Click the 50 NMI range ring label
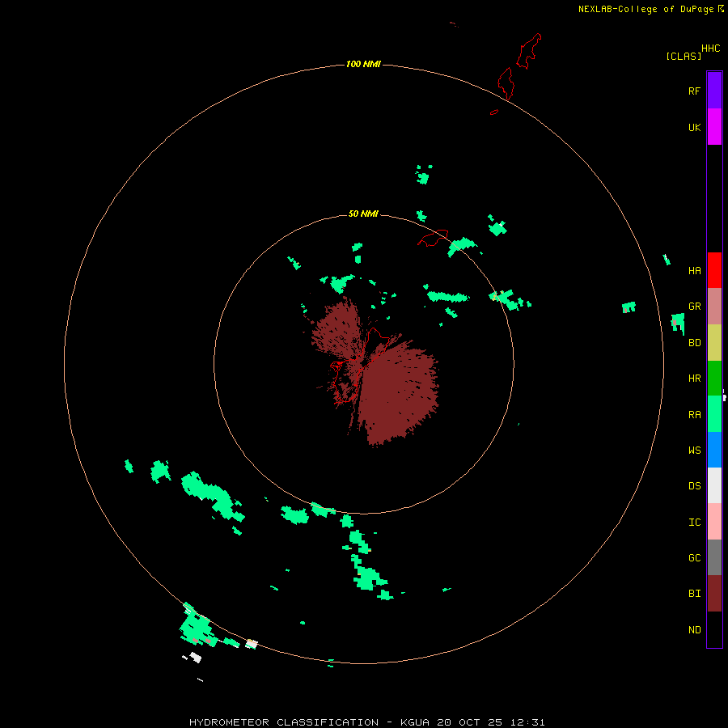This screenshot has width=728, height=728. [363, 214]
